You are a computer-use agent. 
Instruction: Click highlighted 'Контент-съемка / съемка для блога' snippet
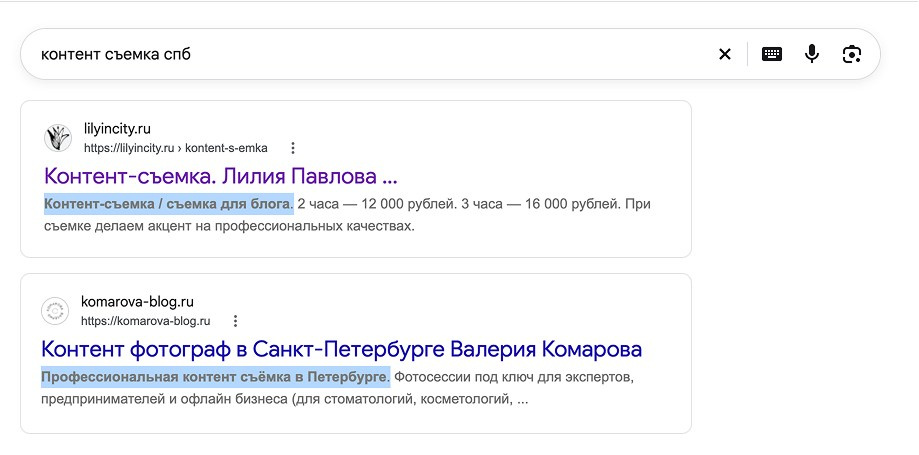pyautogui.click(x=168, y=204)
